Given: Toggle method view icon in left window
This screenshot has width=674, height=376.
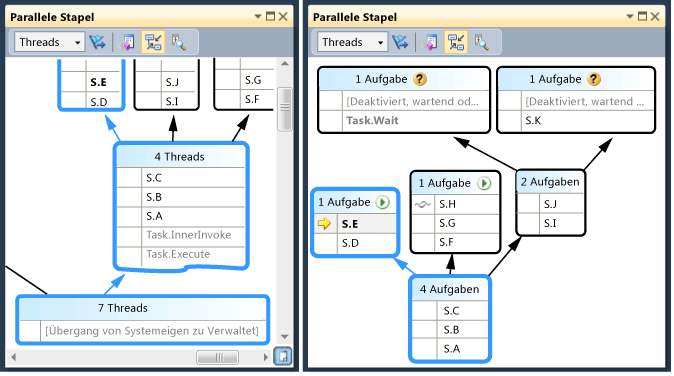Looking at the screenshot, I should point(127,42).
